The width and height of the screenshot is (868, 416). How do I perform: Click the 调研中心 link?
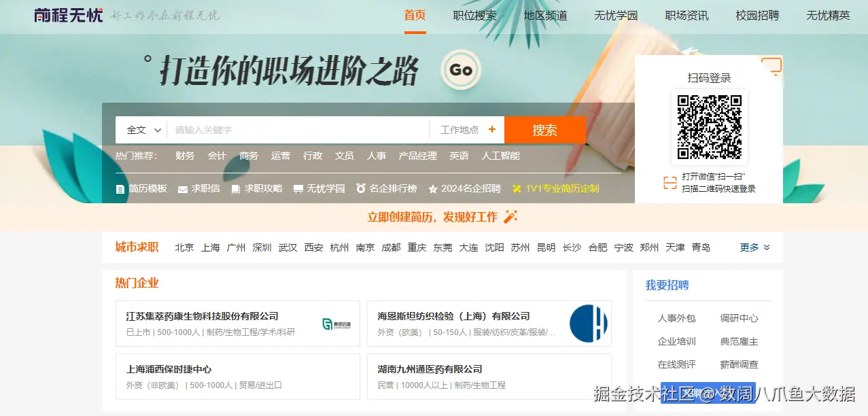[x=739, y=318]
